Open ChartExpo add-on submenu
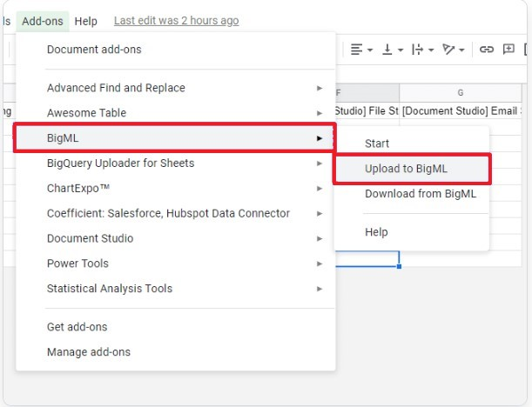This screenshot has width=532, height=407. [176, 188]
